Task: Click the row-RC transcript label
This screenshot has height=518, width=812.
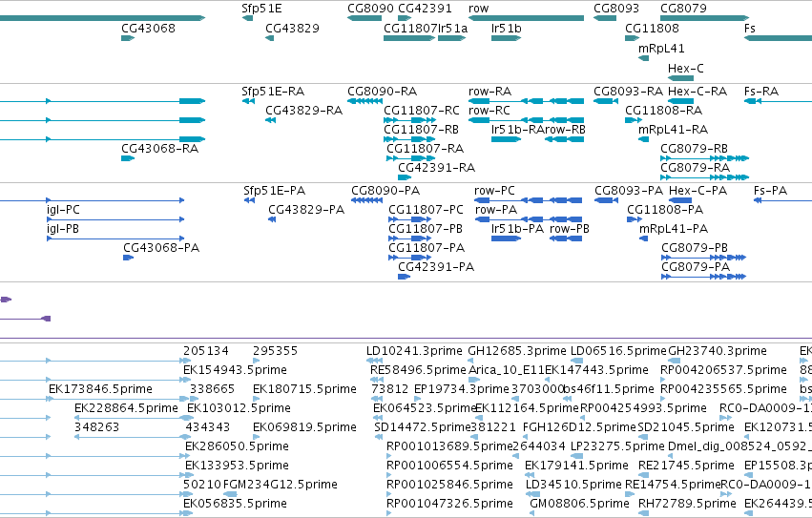Action: 489,111
